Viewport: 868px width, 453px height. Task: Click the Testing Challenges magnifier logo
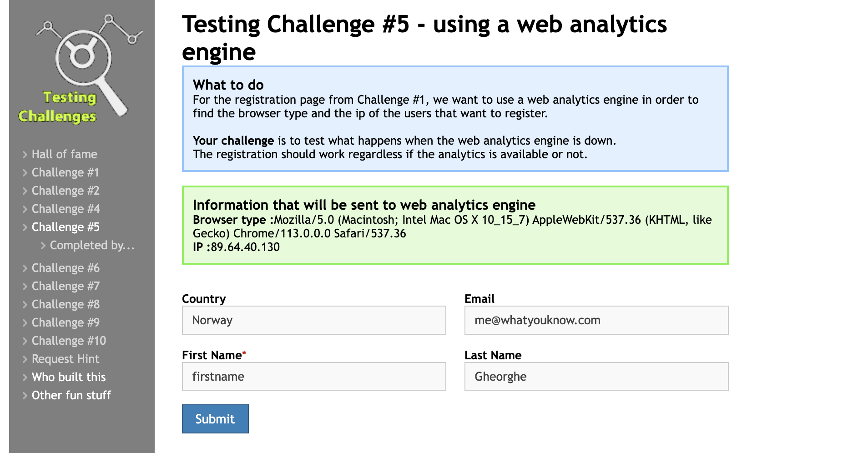point(81,68)
